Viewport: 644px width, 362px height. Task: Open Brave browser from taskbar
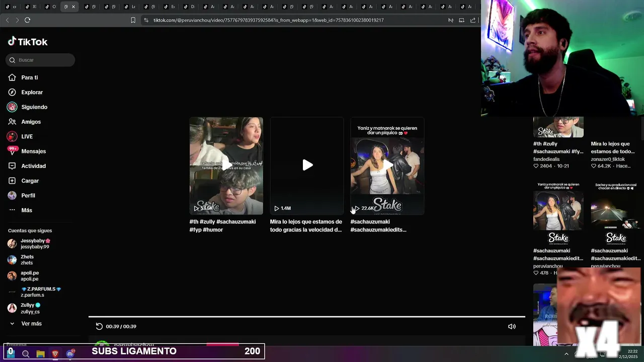coord(55,353)
